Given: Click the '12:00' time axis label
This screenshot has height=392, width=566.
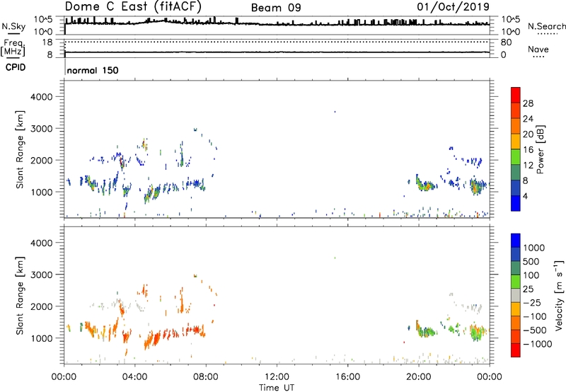Looking at the screenshot, I should [x=277, y=377].
